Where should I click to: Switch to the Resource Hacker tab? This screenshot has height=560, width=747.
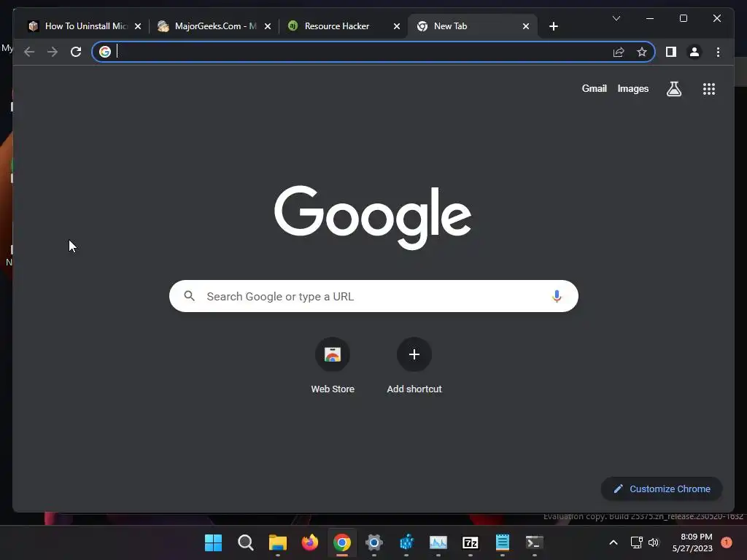click(x=338, y=26)
